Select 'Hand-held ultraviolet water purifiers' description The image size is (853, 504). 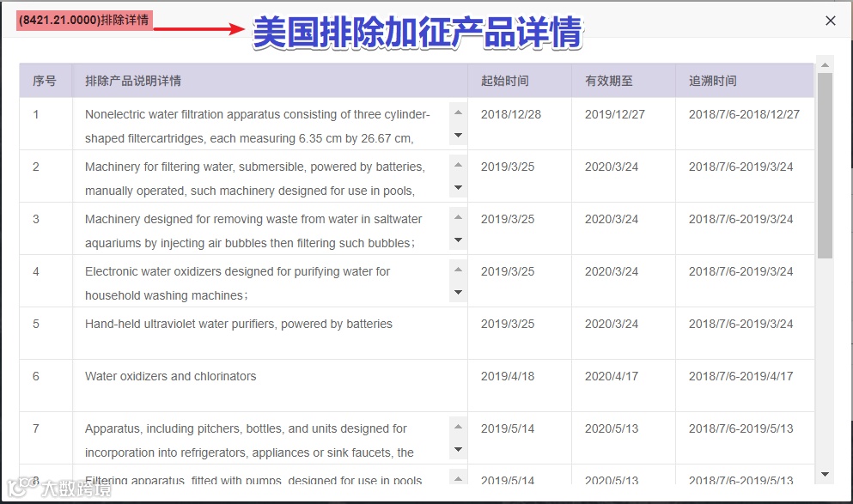tap(238, 324)
